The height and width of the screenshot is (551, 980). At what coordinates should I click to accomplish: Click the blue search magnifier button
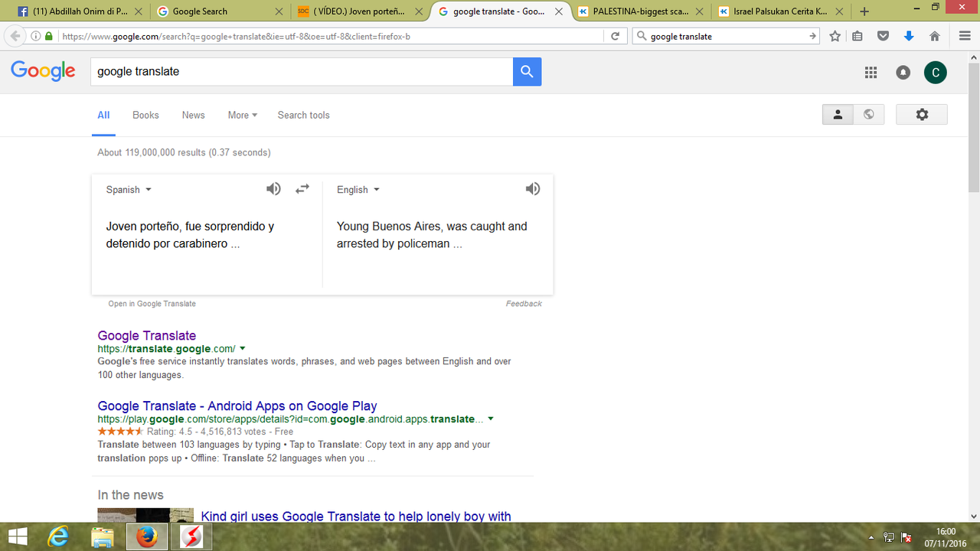pyautogui.click(x=527, y=71)
